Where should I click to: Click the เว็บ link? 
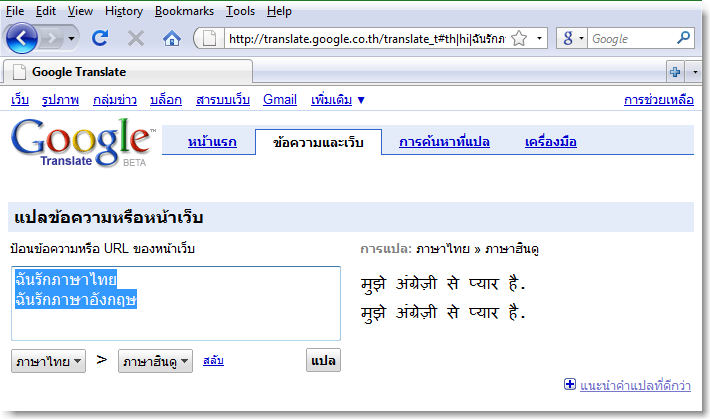(20, 100)
